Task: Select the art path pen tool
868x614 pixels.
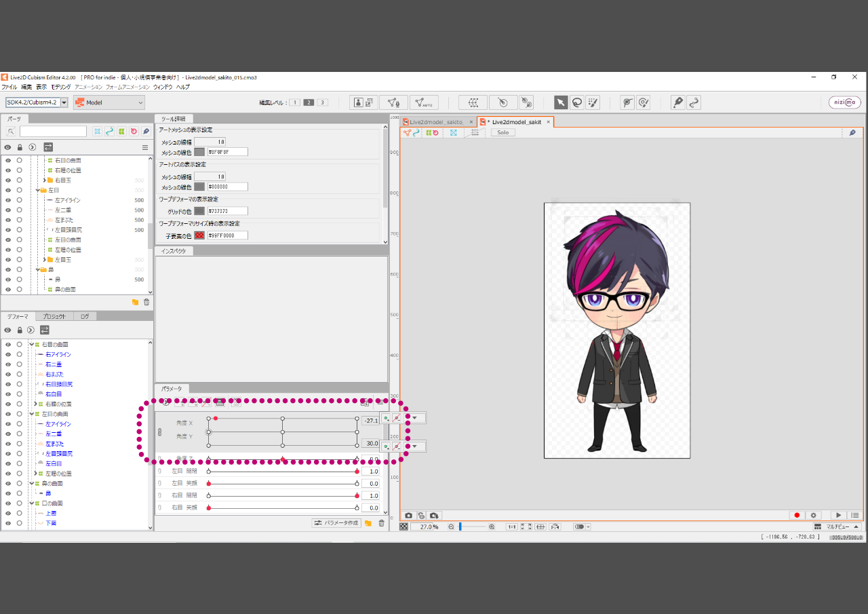Action: click(x=677, y=102)
